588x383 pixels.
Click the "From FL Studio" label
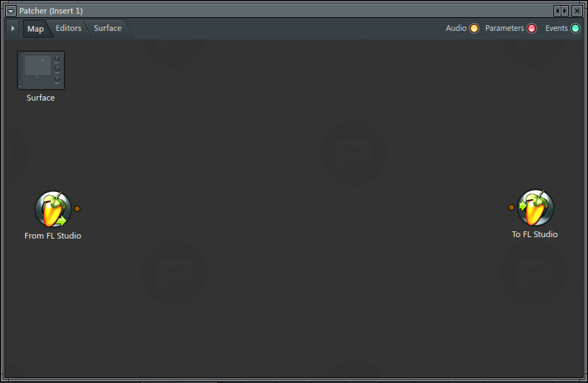click(53, 236)
